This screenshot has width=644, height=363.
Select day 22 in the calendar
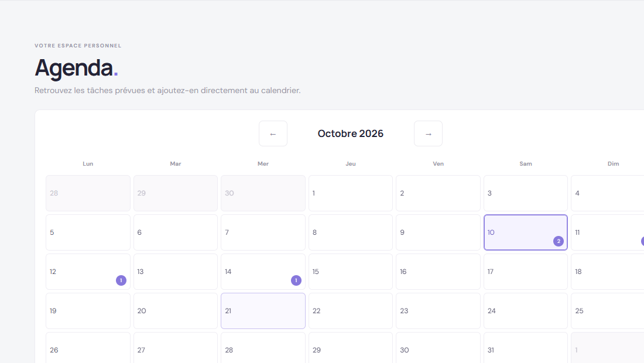[350, 311]
